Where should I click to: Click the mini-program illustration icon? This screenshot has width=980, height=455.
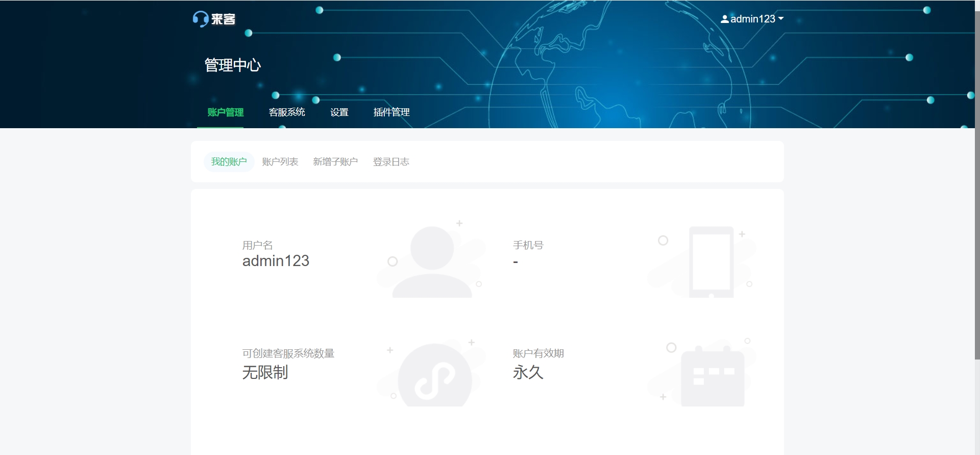pyautogui.click(x=434, y=375)
